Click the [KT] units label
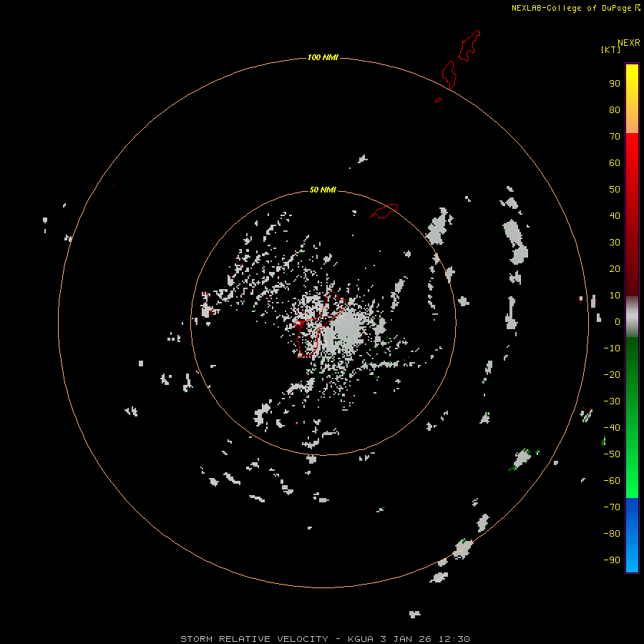 click(611, 49)
